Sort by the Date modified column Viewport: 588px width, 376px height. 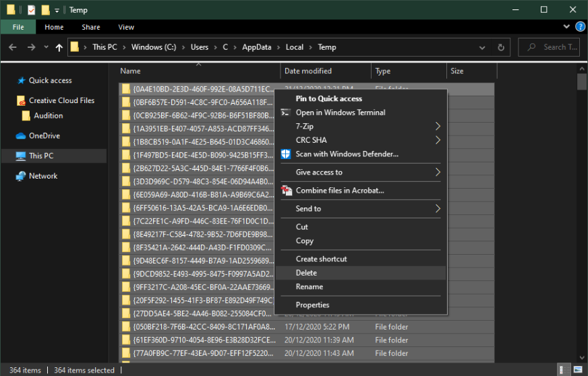[308, 71]
